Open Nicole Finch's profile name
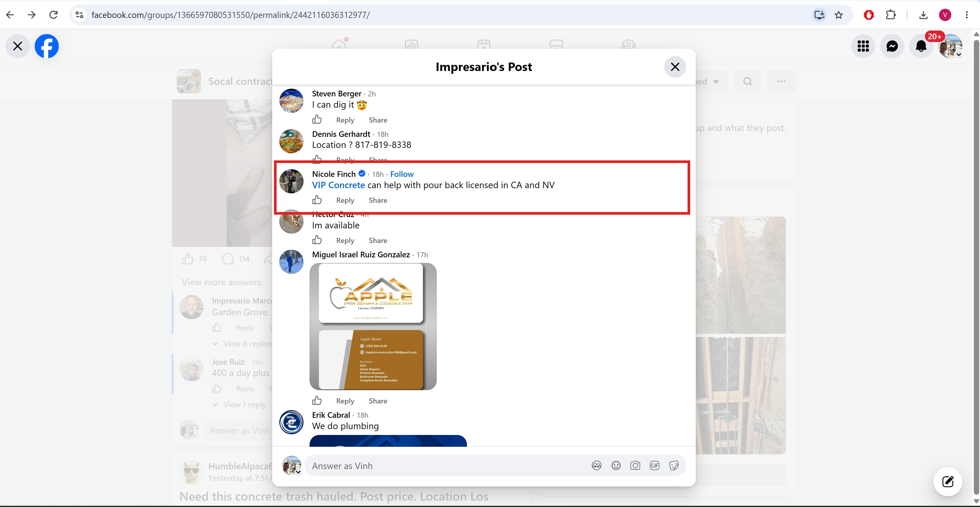Image resolution: width=980 pixels, height=507 pixels. (334, 174)
